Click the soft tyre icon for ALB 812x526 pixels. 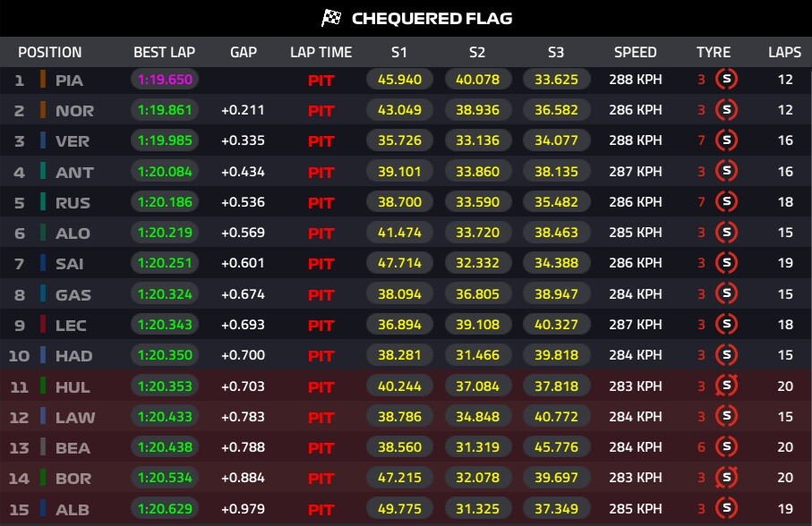727,509
